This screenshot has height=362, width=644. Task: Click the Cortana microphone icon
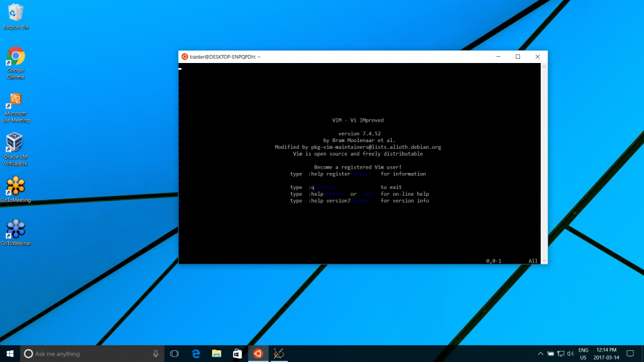point(156,354)
